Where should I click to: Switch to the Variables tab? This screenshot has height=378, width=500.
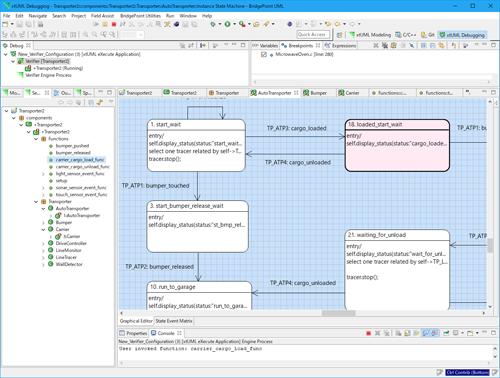point(266,45)
